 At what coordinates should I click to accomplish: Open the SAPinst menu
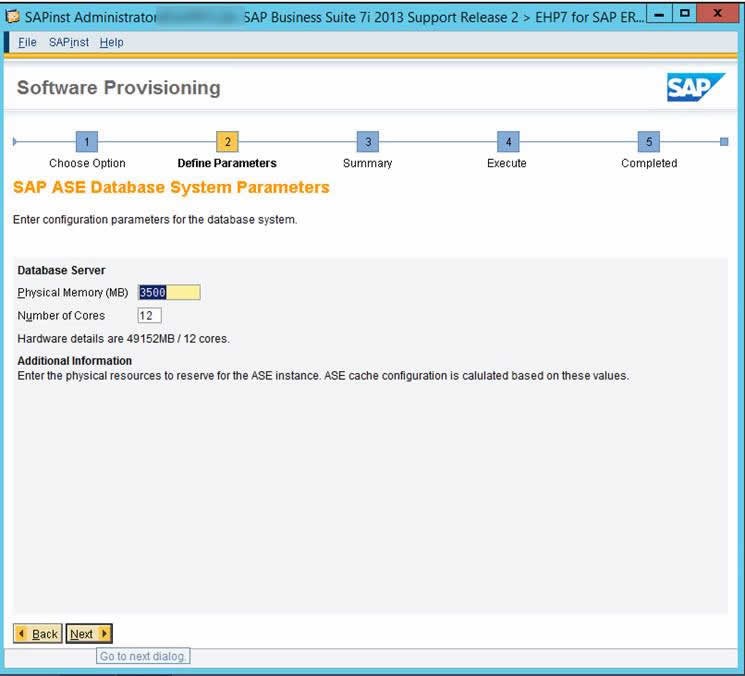(69, 42)
